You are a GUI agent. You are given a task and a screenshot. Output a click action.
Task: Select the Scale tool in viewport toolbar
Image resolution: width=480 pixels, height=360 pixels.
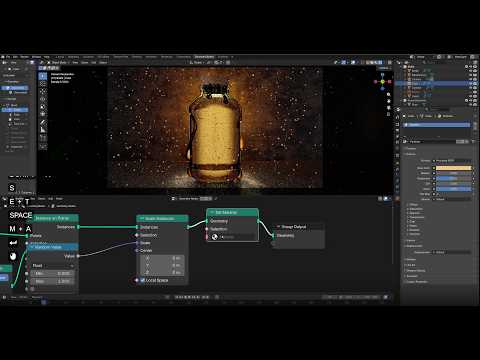pyautogui.click(x=43, y=107)
